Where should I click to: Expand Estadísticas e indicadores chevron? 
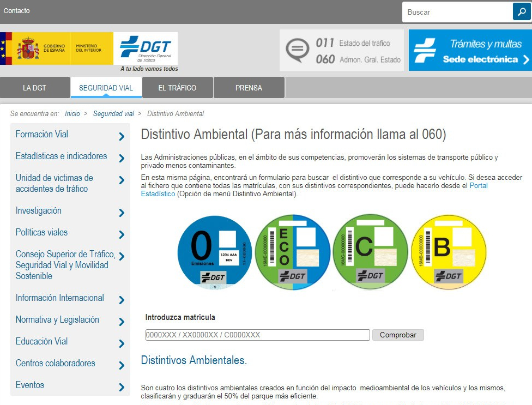[x=122, y=158]
